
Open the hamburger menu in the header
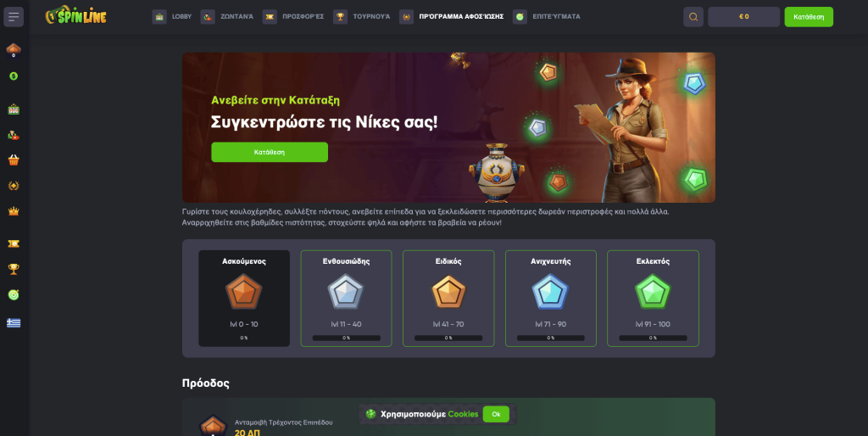coord(14,17)
